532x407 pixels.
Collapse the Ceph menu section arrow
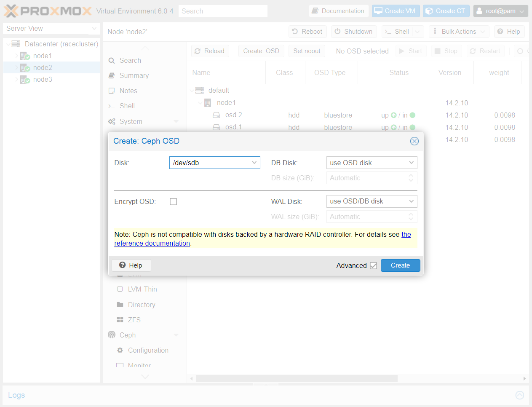point(176,335)
